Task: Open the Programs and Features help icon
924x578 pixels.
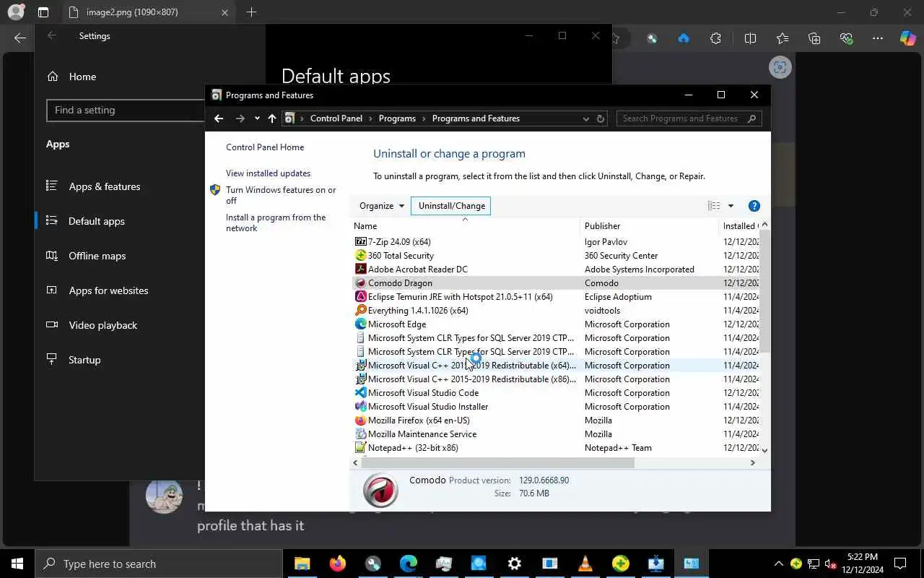Action: [x=754, y=206]
